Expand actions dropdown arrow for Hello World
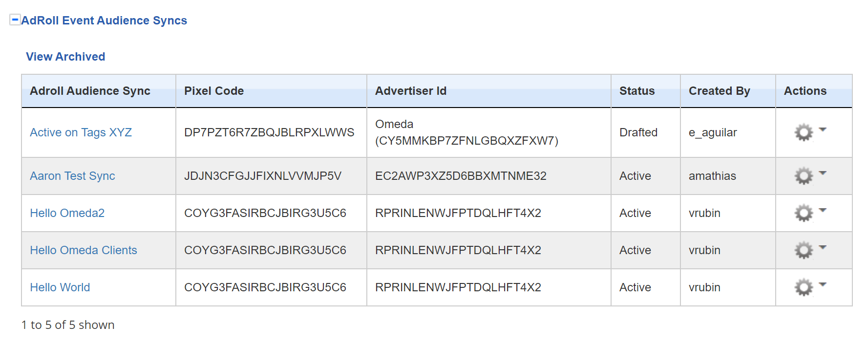This screenshot has width=868, height=347. point(823,284)
